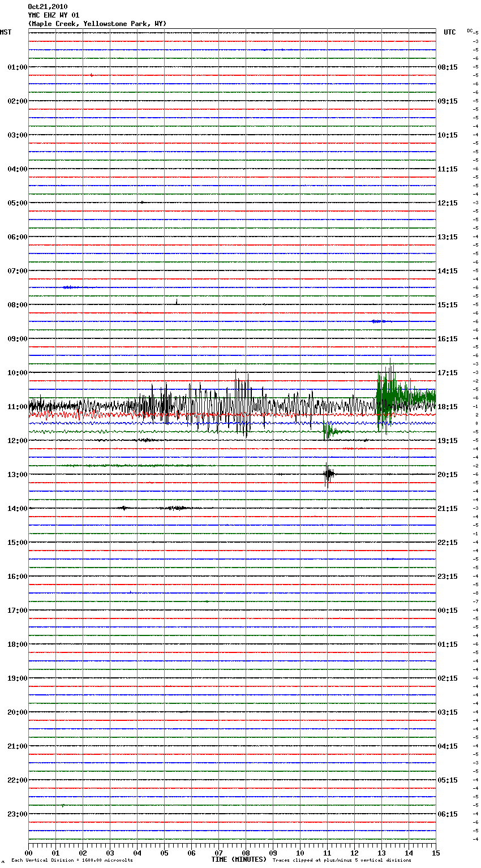
Task: Click the DC offset column header
Action: pos(470,31)
